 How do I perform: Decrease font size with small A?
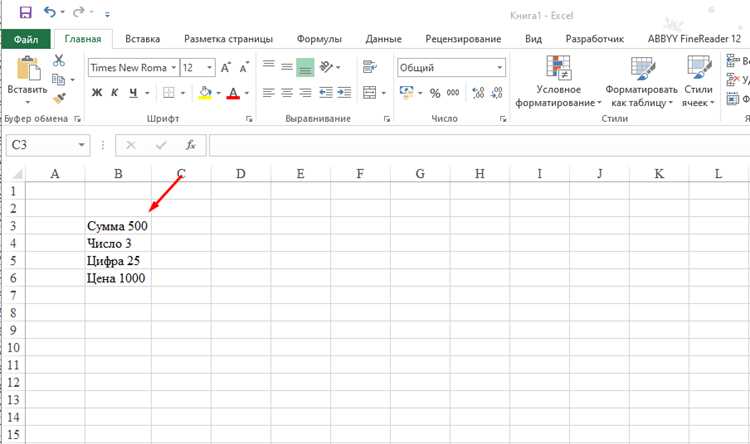(244, 68)
